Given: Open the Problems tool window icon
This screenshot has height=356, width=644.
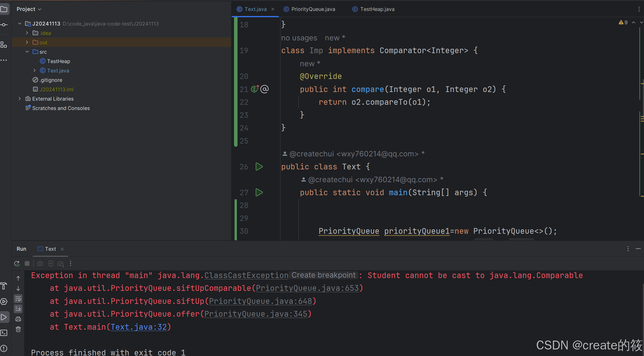Looking at the screenshot, I should pyautogui.click(x=4, y=348).
